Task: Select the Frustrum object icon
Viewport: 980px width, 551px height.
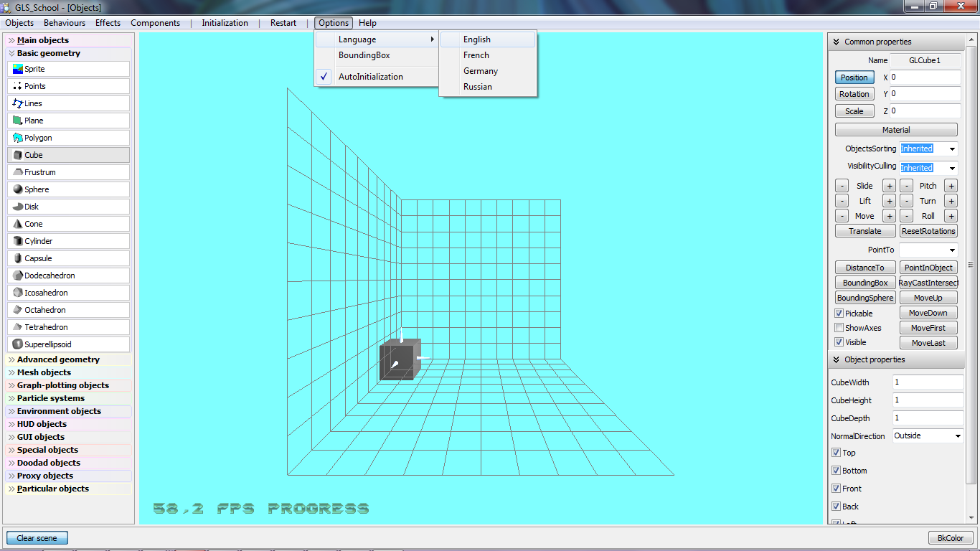Action: pyautogui.click(x=18, y=172)
